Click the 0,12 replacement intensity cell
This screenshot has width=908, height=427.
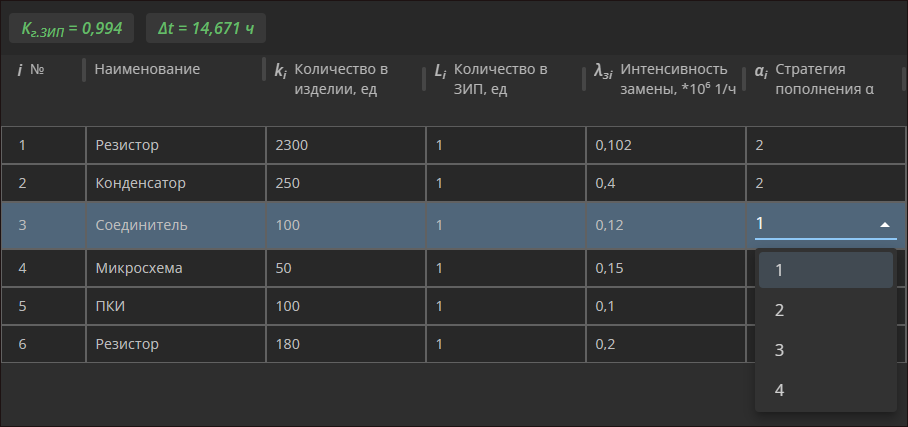point(666,225)
